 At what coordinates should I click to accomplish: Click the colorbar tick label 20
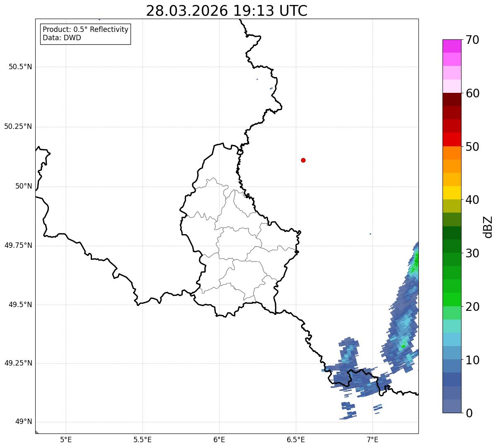click(472, 307)
